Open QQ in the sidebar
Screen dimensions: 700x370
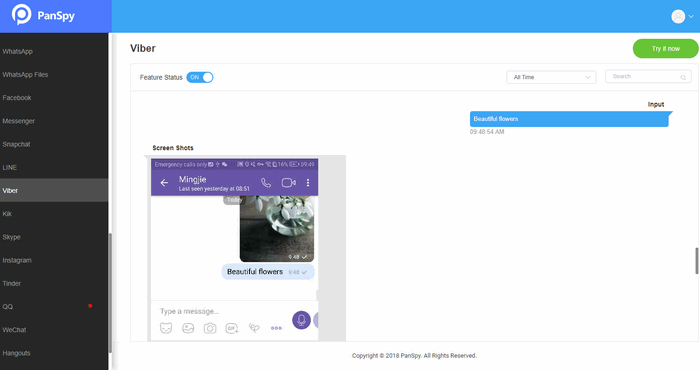[54, 307]
